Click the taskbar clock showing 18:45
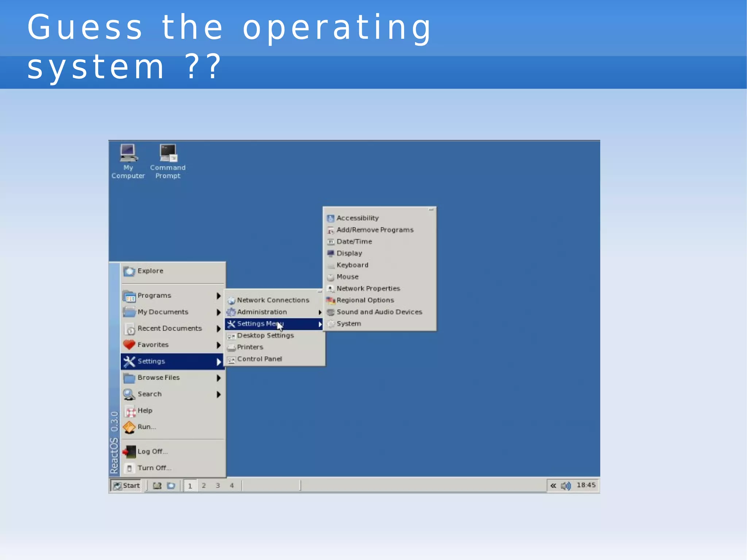The width and height of the screenshot is (747, 560). 586,485
